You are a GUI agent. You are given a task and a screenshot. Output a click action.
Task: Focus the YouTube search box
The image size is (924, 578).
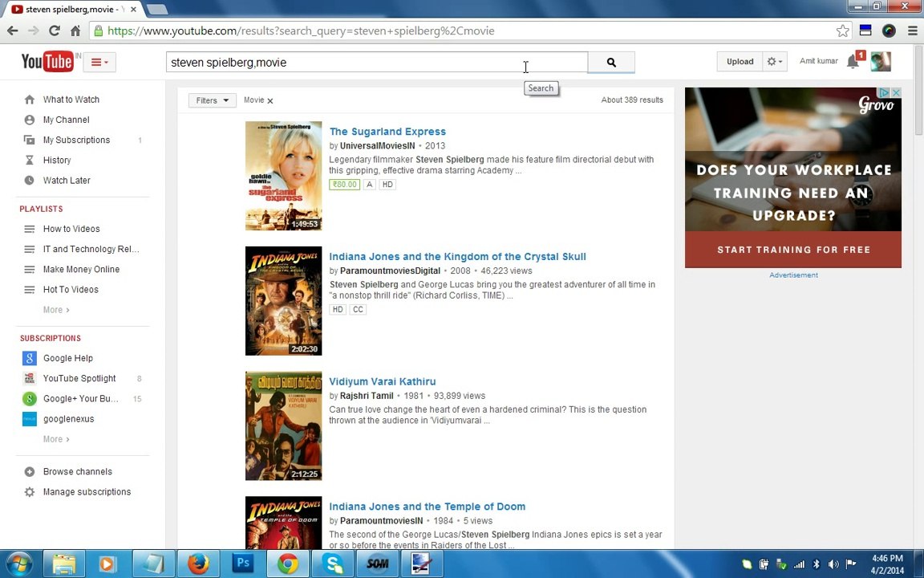coord(376,62)
